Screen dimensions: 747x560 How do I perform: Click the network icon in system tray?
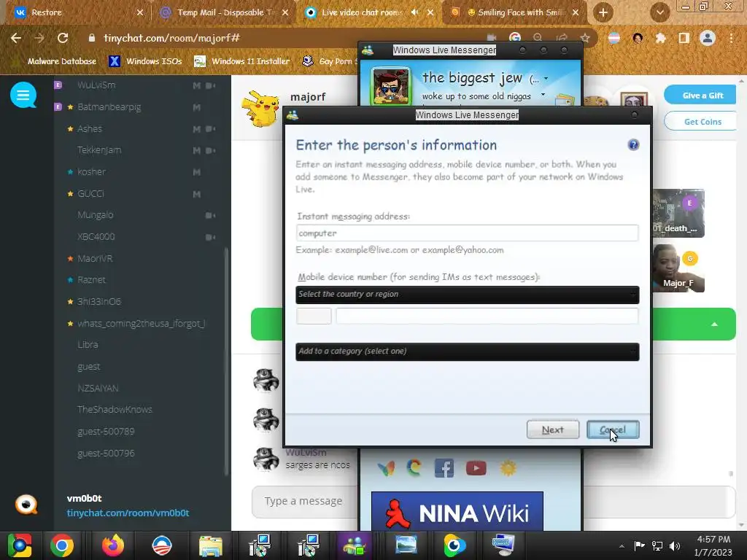[657, 545]
